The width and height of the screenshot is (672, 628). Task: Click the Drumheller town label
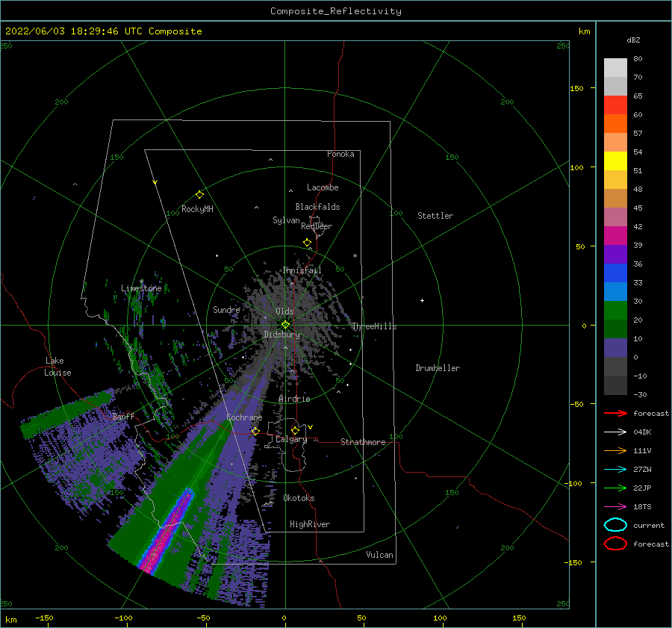coord(438,368)
